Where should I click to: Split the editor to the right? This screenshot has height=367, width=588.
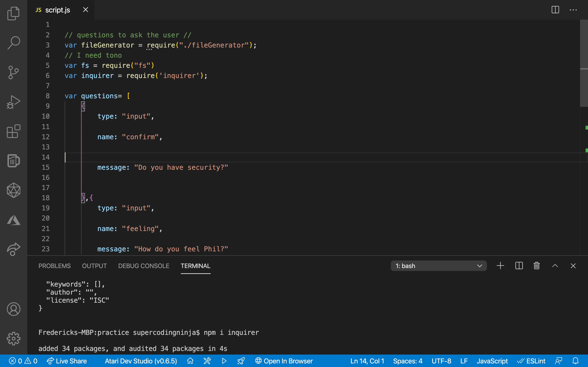tap(555, 10)
